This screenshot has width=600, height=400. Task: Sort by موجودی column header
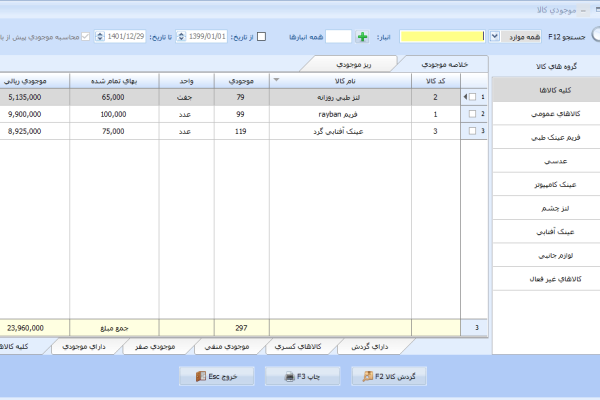241,81
